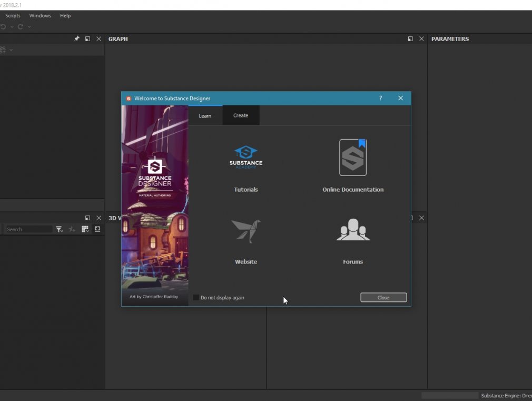Open the Undo history dropdown arrow
Screen dimensions: 532x401
12,26
